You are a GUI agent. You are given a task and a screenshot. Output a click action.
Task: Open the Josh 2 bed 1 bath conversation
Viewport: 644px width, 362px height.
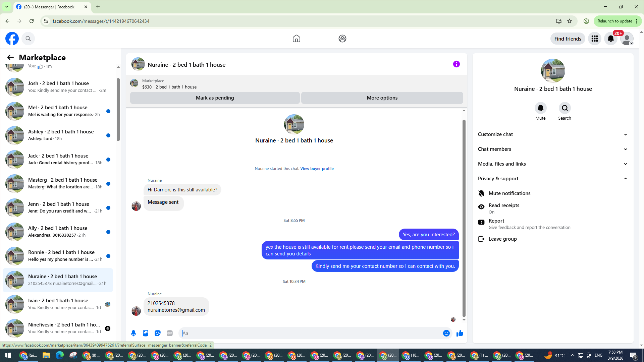[x=59, y=87]
